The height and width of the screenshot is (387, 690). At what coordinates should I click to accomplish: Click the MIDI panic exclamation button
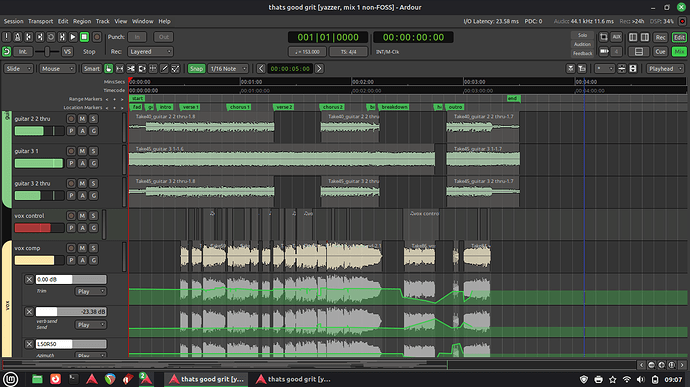pyautogui.click(x=7, y=37)
